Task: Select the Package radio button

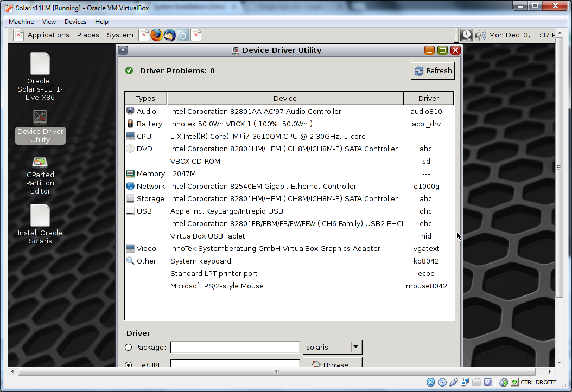Action: point(129,348)
